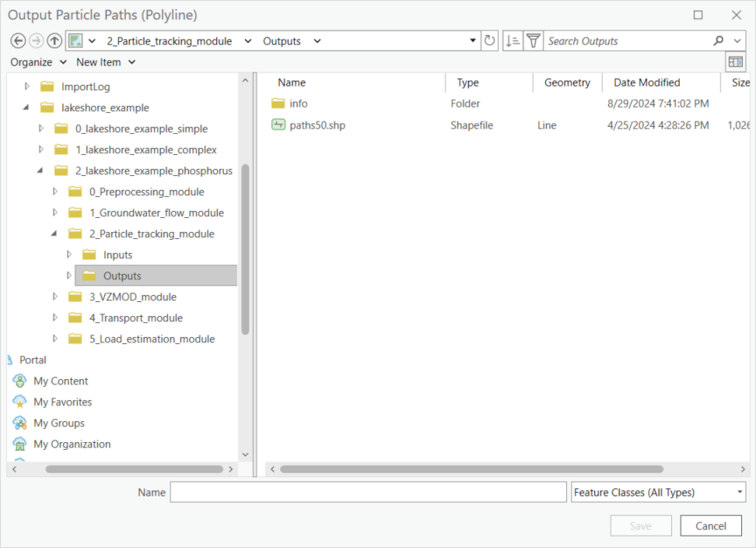
Task: Click tree pane horizontal scrollbar thumb
Action: pos(134,469)
